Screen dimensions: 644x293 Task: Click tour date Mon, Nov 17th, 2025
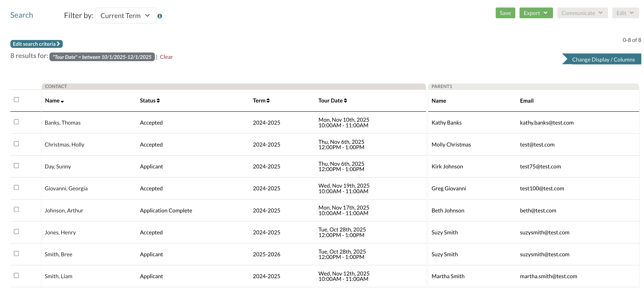[344, 208]
